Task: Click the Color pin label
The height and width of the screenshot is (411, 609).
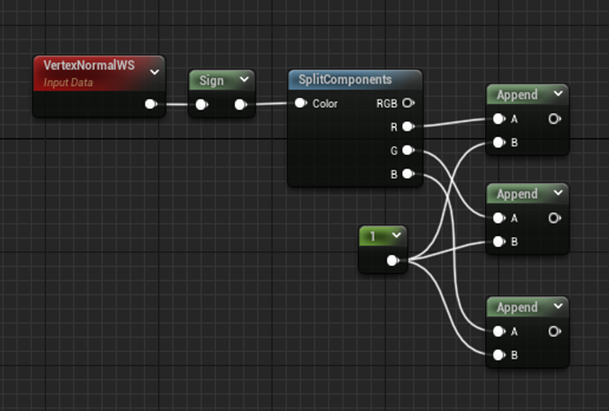Action: [x=325, y=103]
